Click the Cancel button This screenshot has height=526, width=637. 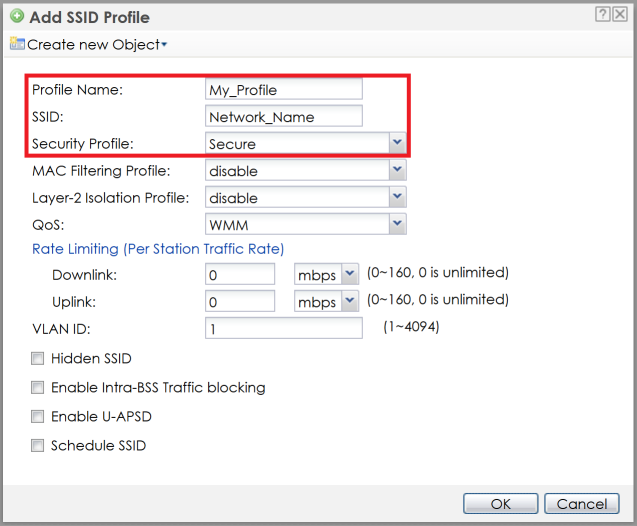click(582, 504)
